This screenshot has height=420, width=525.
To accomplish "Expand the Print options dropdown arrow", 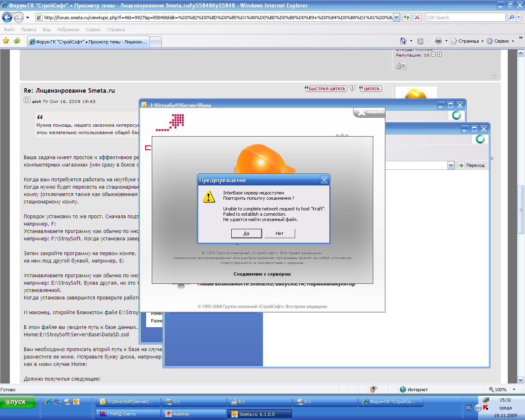I will point(446,41).
